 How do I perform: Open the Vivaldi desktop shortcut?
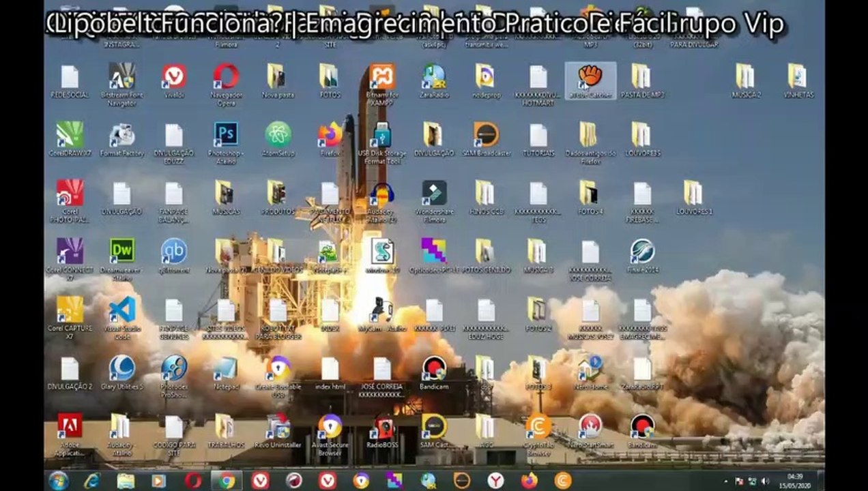coord(174,81)
